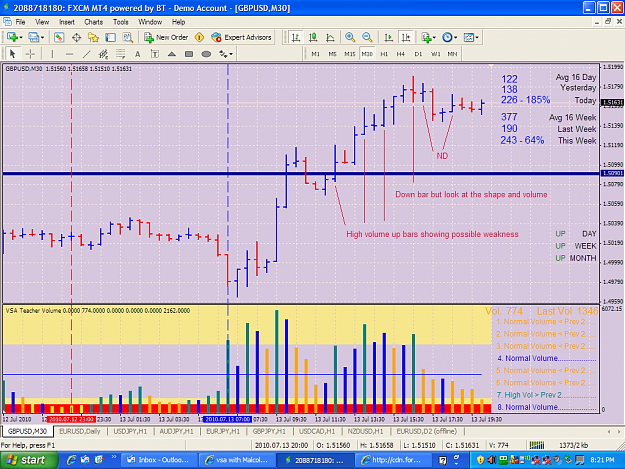Toggle the M30 timeframe button
This screenshot has height=469, width=625.
(367, 54)
